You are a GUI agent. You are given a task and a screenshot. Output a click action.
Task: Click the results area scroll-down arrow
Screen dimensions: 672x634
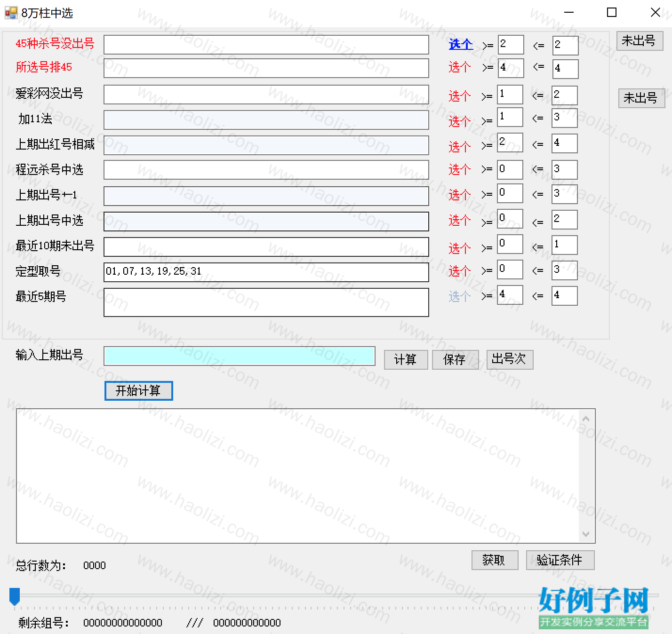(586, 534)
